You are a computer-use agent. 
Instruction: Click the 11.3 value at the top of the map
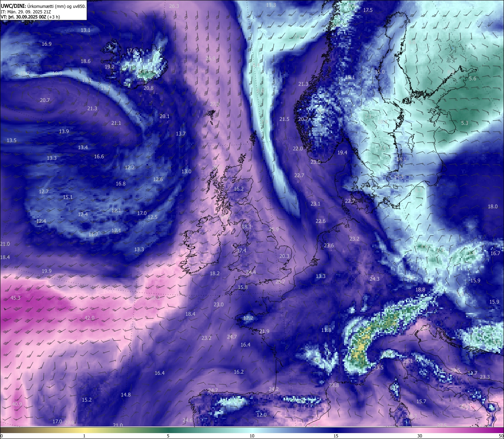271,5
